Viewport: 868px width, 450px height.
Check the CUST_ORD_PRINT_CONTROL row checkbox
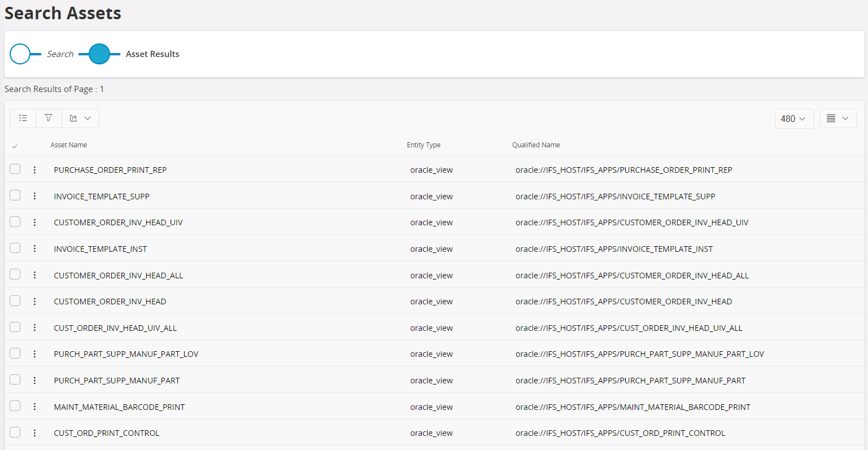click(15, 432)
